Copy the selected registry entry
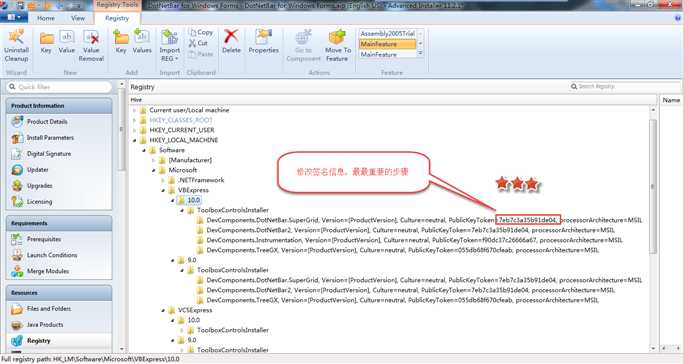Screen dimensions: 683x364 click(x=201, y=32)
